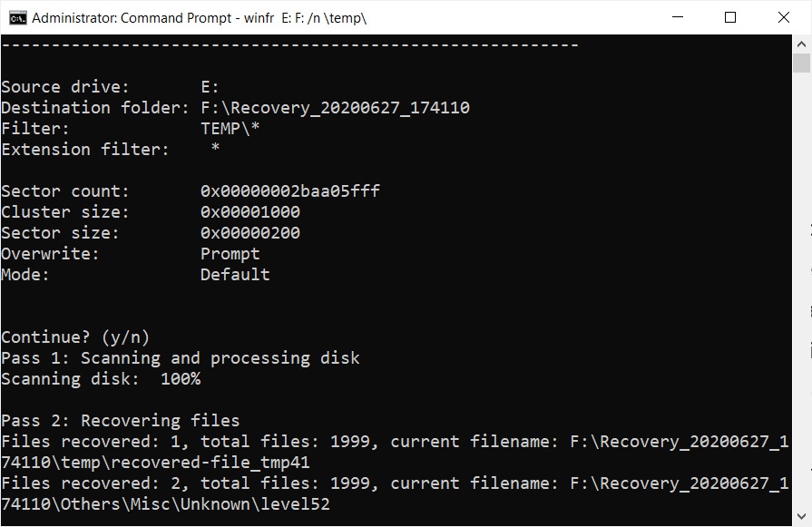Viewport: 812px width, 527px height.
Task: Open the Command Prompt system menu icon
Action: 17,17
